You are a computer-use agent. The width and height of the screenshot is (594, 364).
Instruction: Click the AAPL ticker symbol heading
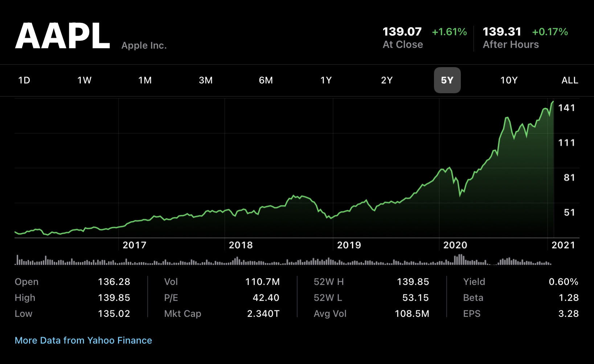pyautogui.click(x=62, y=36)
